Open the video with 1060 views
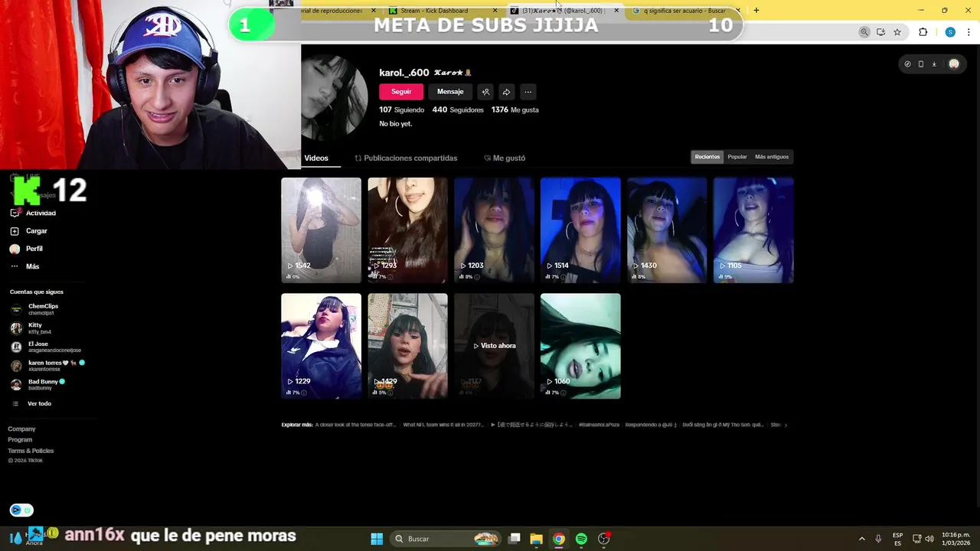The height and width of the screenshot is (551, 980). tap(580, 346)
